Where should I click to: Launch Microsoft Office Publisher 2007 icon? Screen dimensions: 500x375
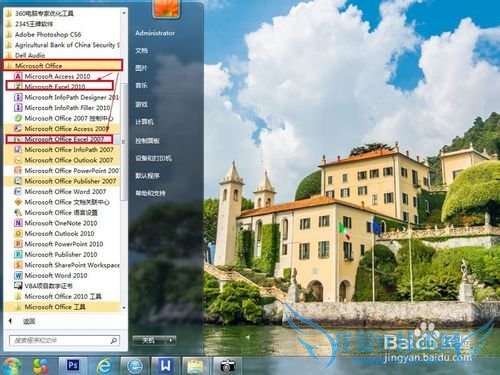18,181
